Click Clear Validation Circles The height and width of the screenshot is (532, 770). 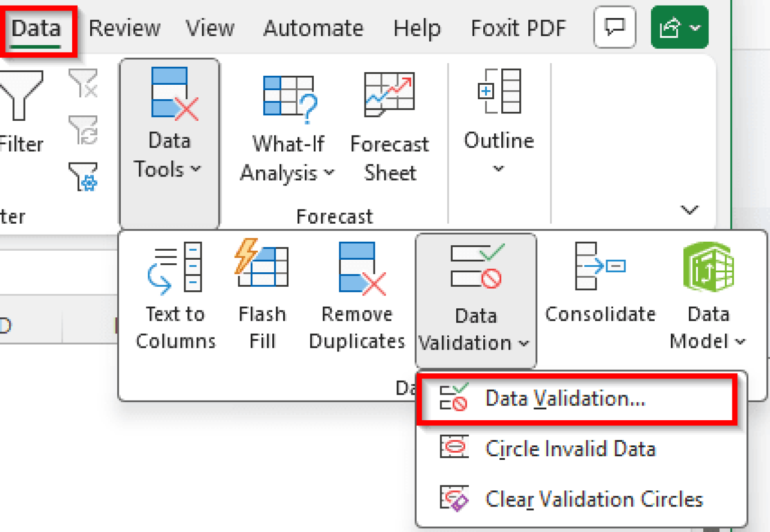(594, 499)
